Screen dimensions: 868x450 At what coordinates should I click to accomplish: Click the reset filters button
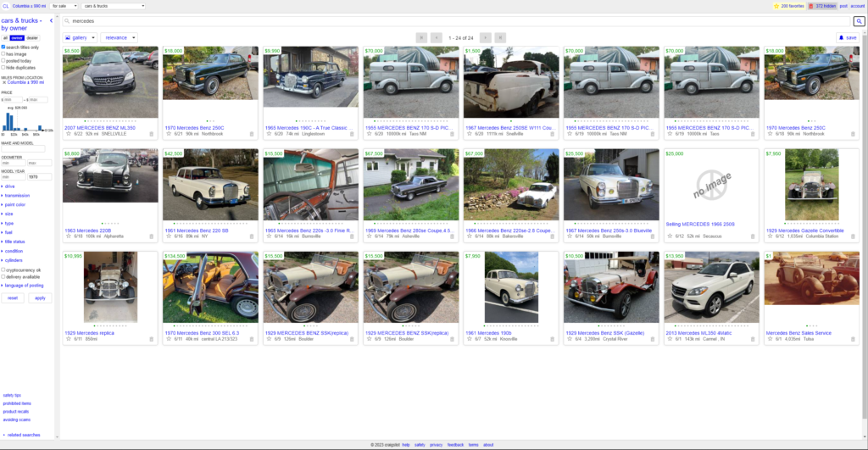coord(13,297)
